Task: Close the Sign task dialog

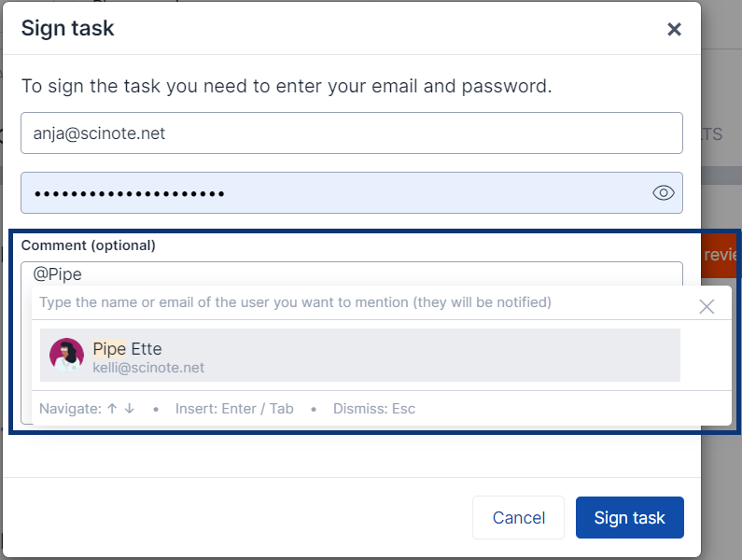Action: (674, 29)
